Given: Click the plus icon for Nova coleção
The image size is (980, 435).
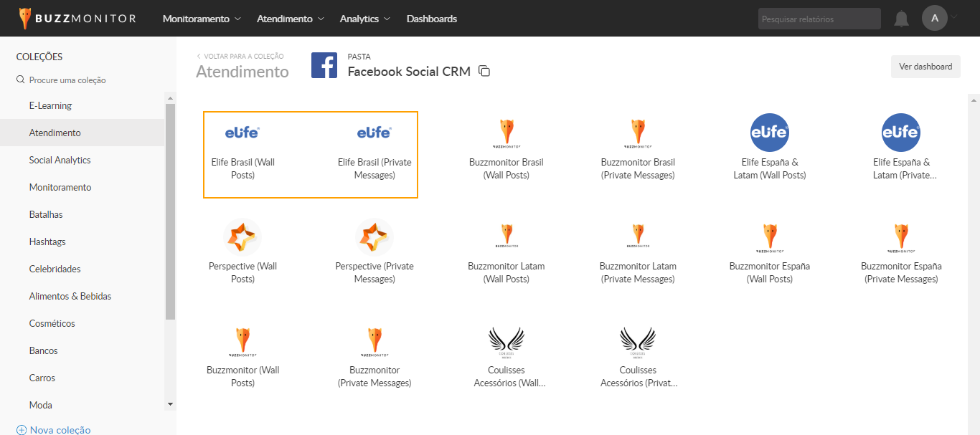Looking at the screenshot, I should [x=21, y=430].
